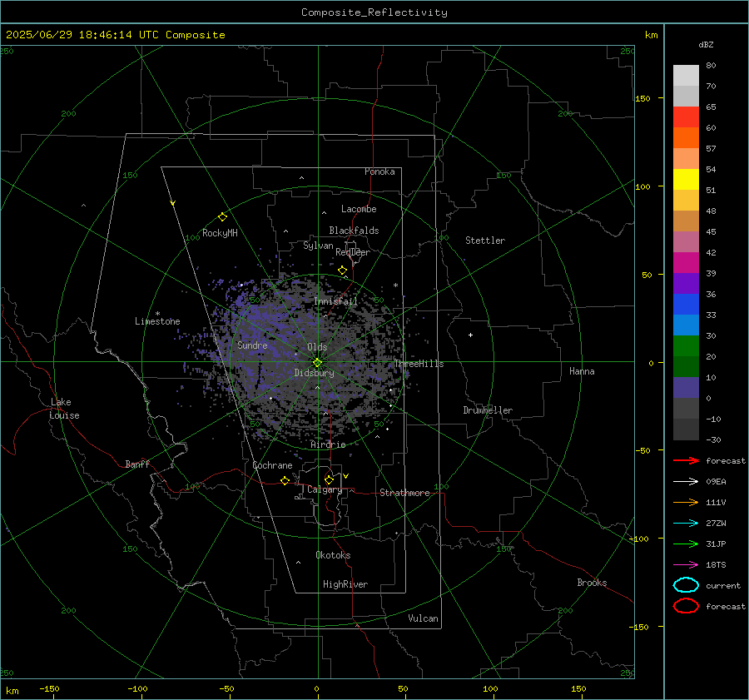This screenshot has height=700, width=749.
Task: Click the Hanna city label
Action: (x=582, y=371)
